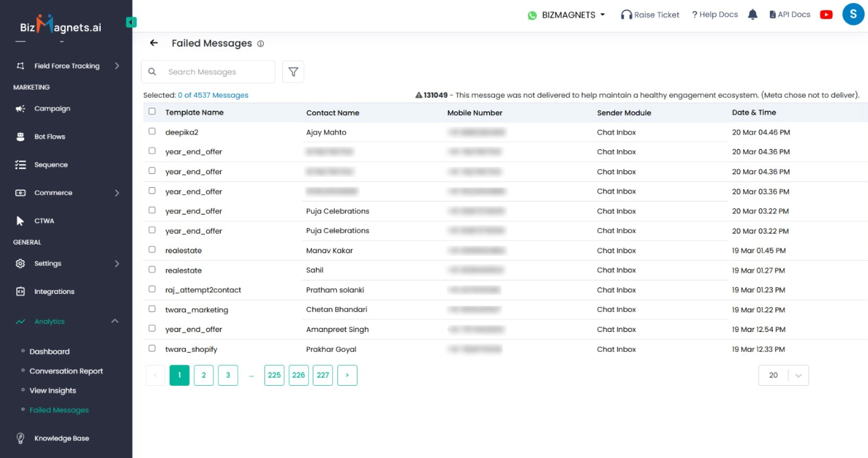
Task: Open the info icon beside Failed Messages
Action: (x=260, y=43)
